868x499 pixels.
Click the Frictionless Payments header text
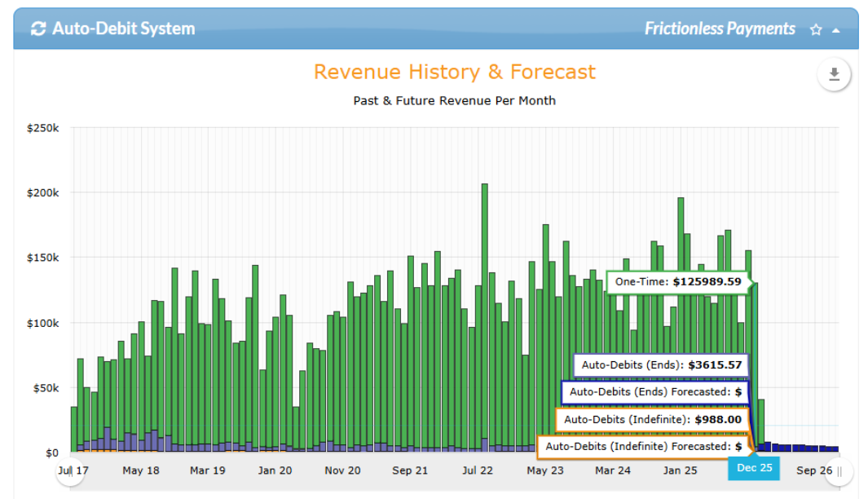point(720,29)
